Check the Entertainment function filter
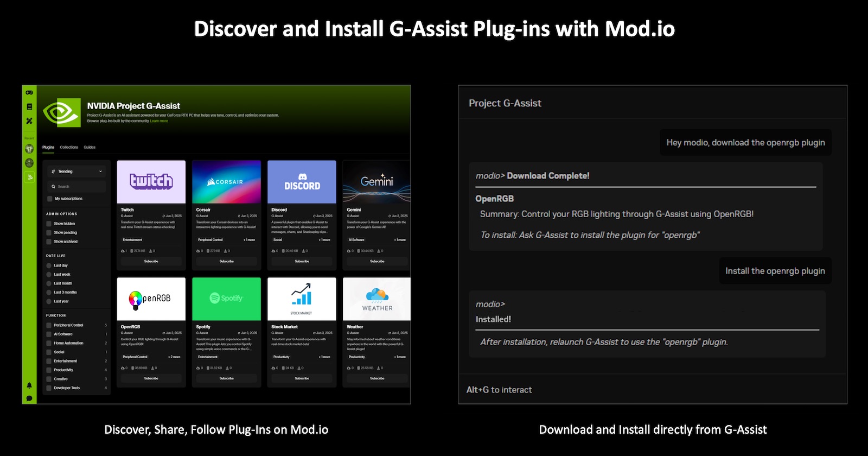 pos(49,361)
